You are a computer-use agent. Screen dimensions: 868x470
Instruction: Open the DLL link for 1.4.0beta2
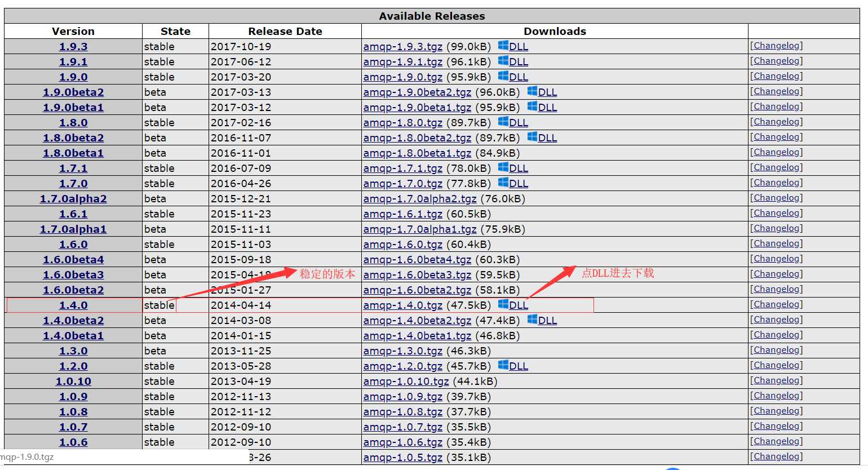(x=548, y=321)
